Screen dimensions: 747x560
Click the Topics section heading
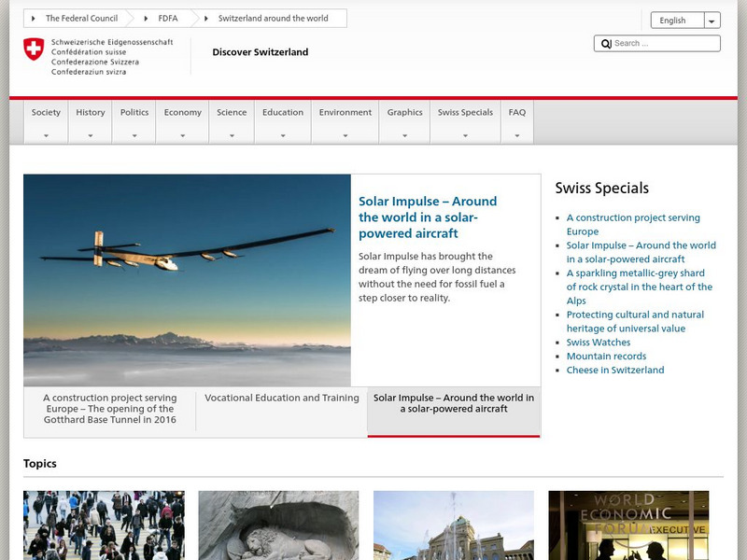[x=40, y=463]
